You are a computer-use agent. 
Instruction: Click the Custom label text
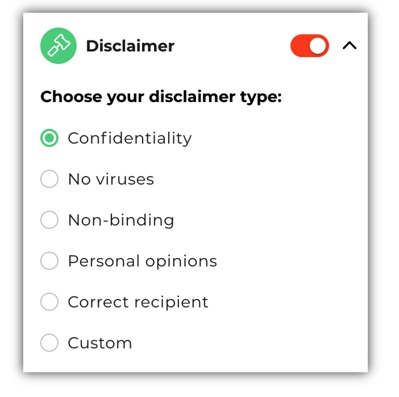pos(100,343)
